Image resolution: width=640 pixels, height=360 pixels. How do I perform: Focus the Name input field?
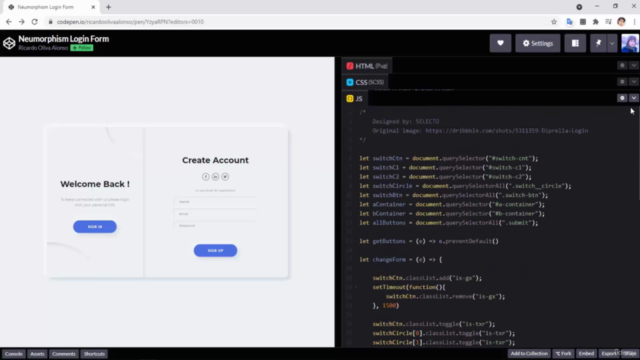(215, 202)
